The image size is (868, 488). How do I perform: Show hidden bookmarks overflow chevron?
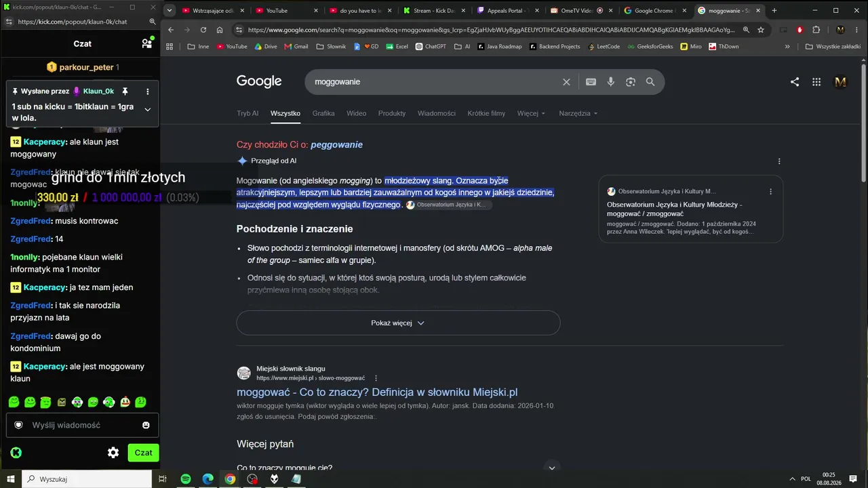pos(787,47)
